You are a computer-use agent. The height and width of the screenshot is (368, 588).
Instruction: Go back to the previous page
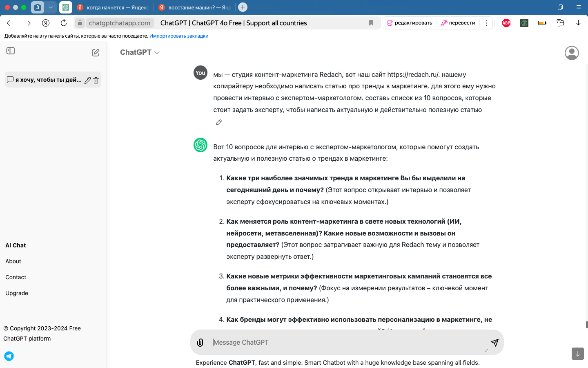pyautogui.click(x=10, y=23)
